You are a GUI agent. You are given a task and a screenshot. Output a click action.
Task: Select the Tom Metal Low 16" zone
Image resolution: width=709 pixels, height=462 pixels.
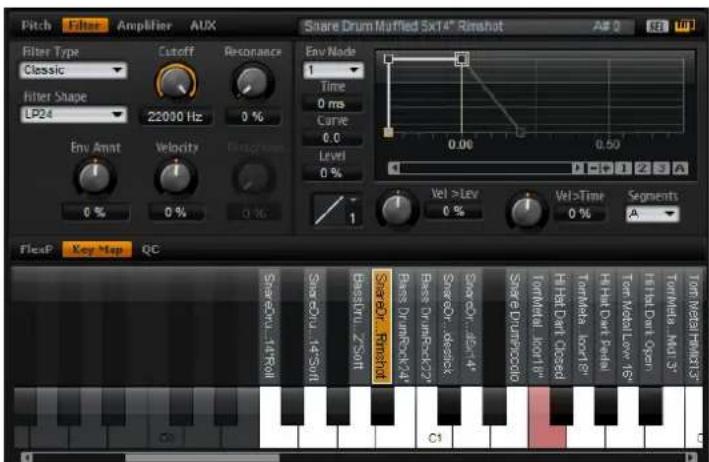(x=627, y=327)
